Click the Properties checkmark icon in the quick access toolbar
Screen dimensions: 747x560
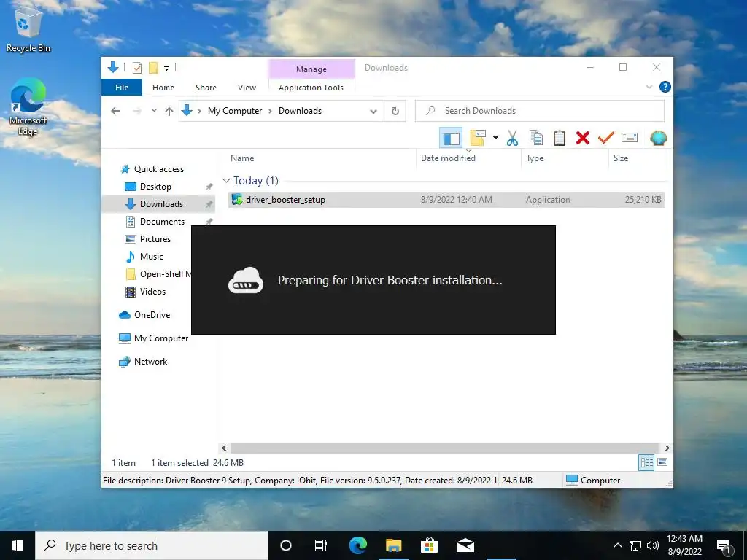coord(136,68)
